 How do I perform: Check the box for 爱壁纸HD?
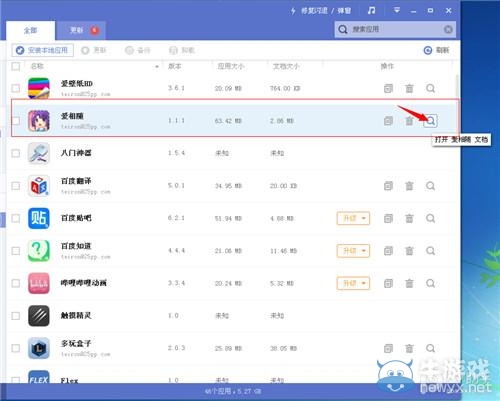tap(16, 88)
